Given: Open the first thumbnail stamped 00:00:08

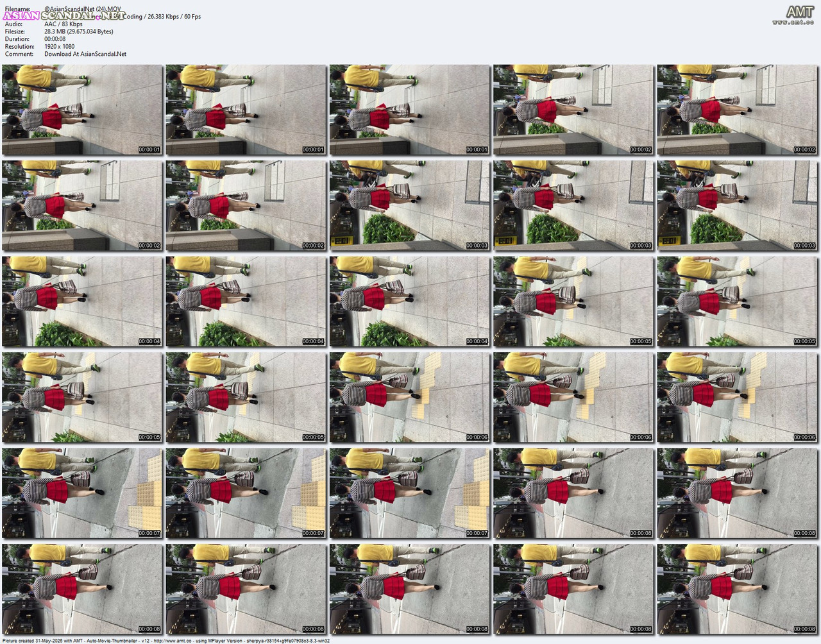Looking at the screenshot, I should click(573, 493).
